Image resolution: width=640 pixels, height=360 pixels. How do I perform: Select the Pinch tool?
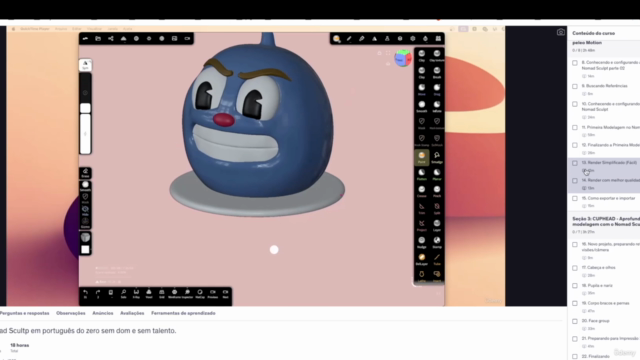click(437, 192)
